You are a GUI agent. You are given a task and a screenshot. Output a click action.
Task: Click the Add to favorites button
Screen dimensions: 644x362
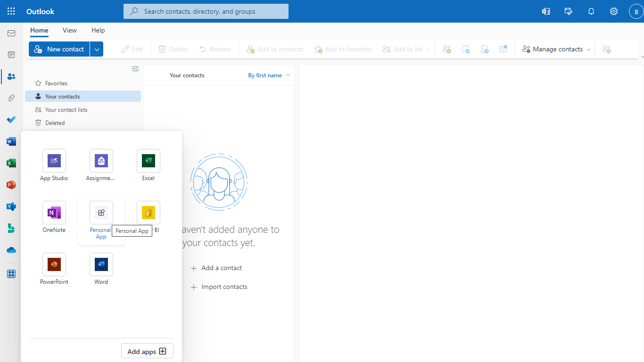[x=343, y=49]
